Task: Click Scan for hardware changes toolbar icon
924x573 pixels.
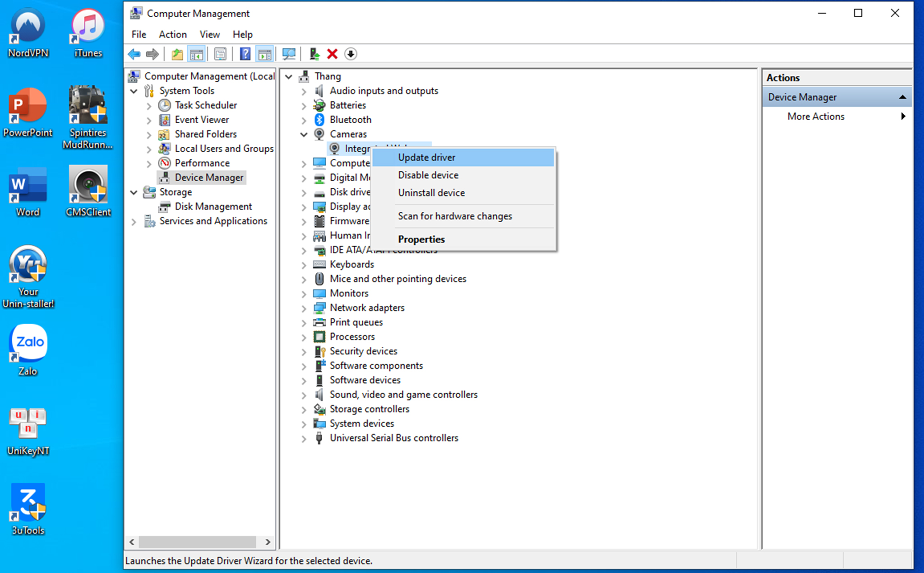Action: click(x=289, y=54)
